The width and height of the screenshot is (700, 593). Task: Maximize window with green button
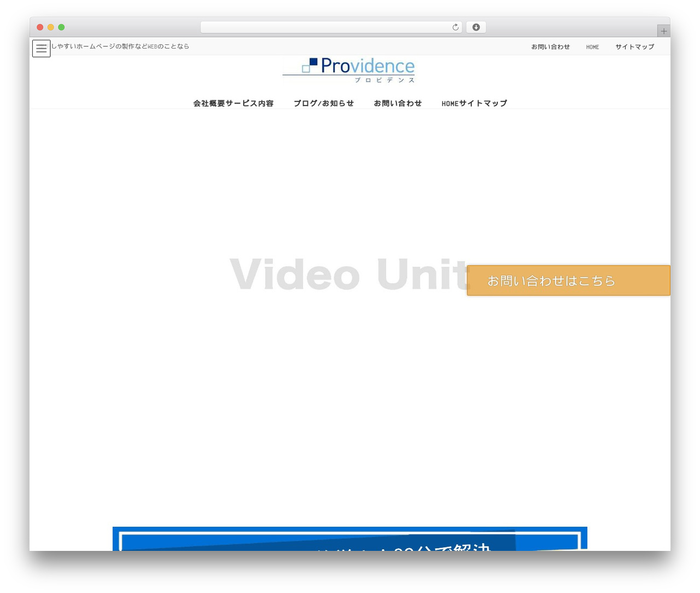click(x=61, y=27)
